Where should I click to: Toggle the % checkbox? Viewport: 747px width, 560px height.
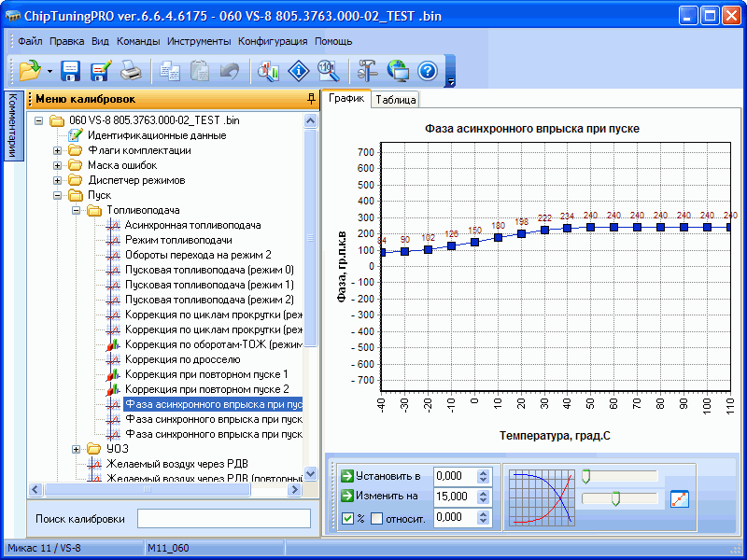coord(347,519)
